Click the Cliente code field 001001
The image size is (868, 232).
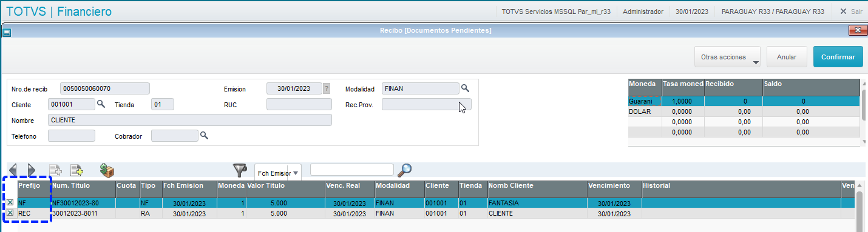[71, 104]
